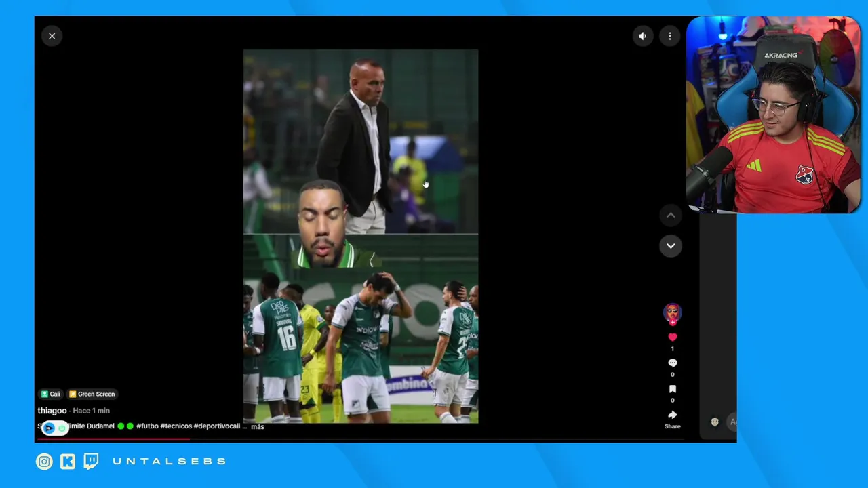This screenshot has height=488, width=868.
Task: Open the #futbo hashtag
Action: pos(147,426)
